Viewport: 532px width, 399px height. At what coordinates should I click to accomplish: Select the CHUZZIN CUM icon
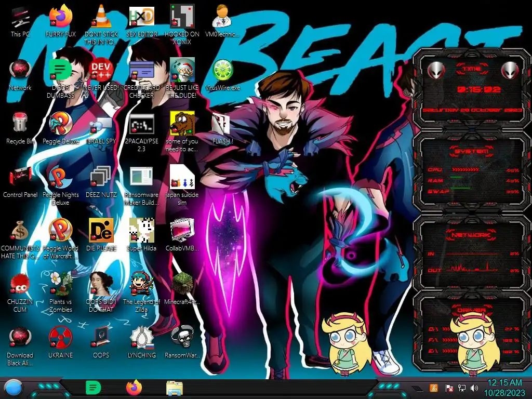(20, 284)
